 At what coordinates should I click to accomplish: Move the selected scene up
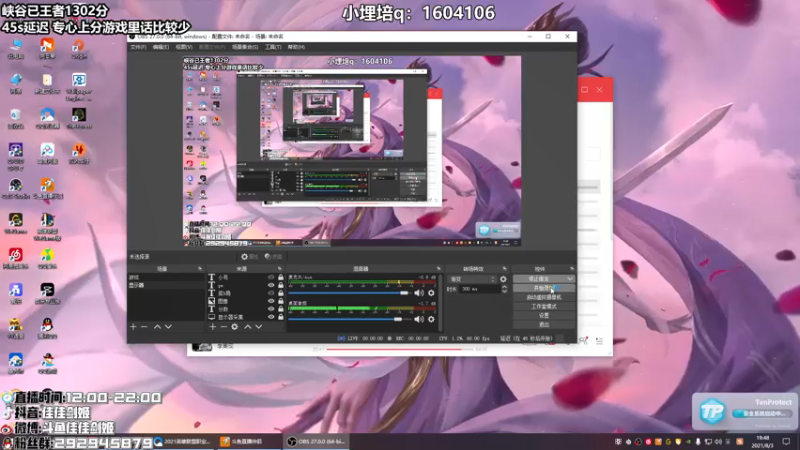click(157, 327)
